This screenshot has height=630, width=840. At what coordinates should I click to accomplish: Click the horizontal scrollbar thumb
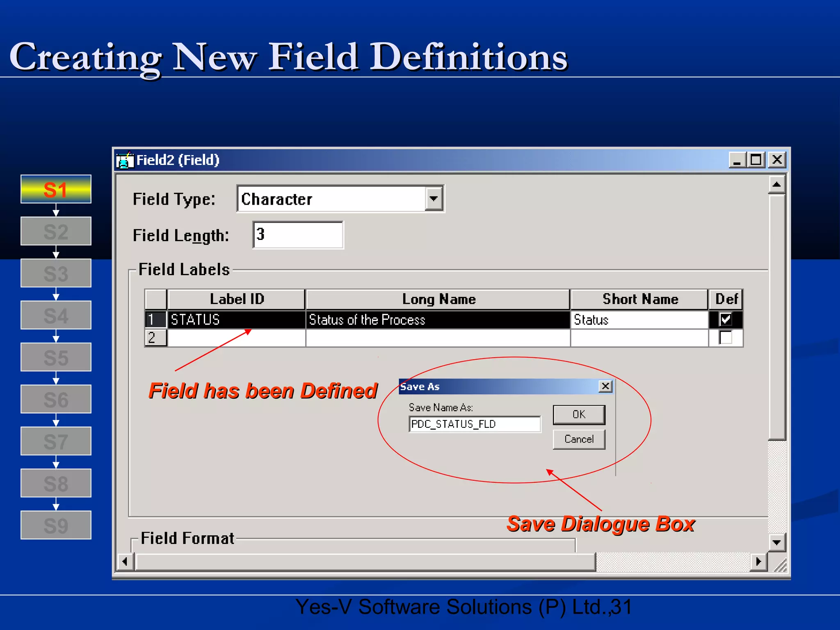[x=365, y=562]
